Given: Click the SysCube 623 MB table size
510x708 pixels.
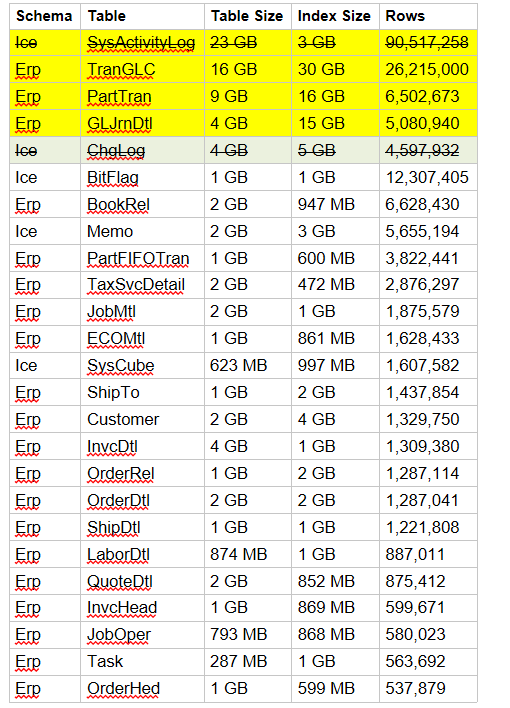Looking at the screenshot, I should (x=239, y=365).
